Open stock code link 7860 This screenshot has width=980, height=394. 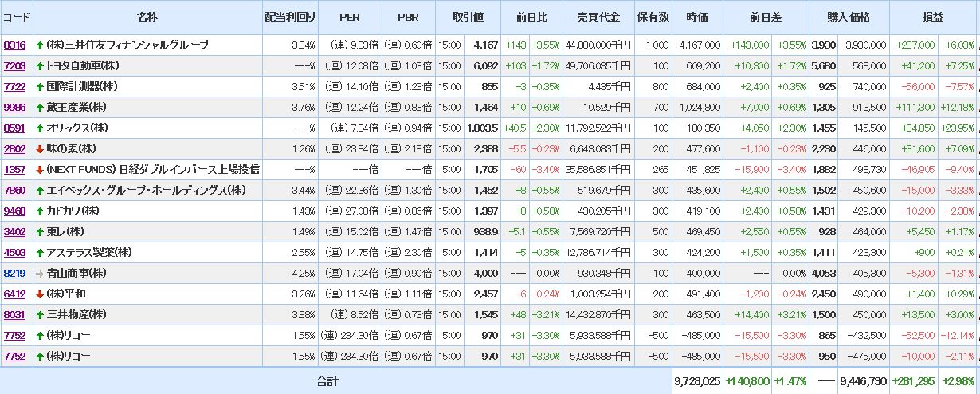[14, 191]
